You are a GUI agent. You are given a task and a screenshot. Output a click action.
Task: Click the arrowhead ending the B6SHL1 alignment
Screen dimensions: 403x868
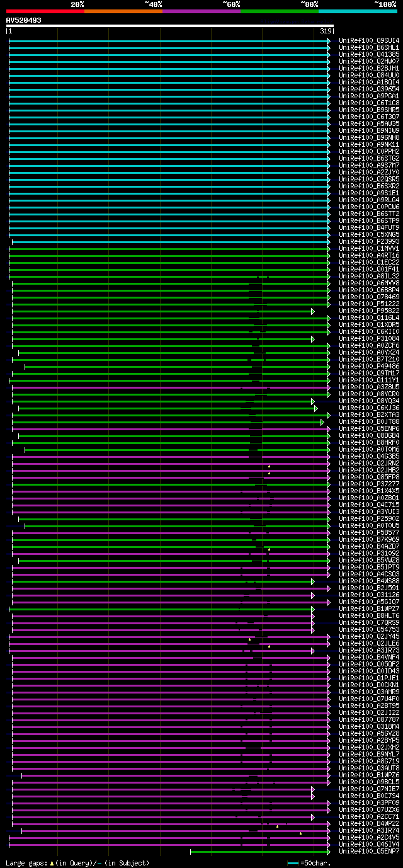tap(329, 48)
